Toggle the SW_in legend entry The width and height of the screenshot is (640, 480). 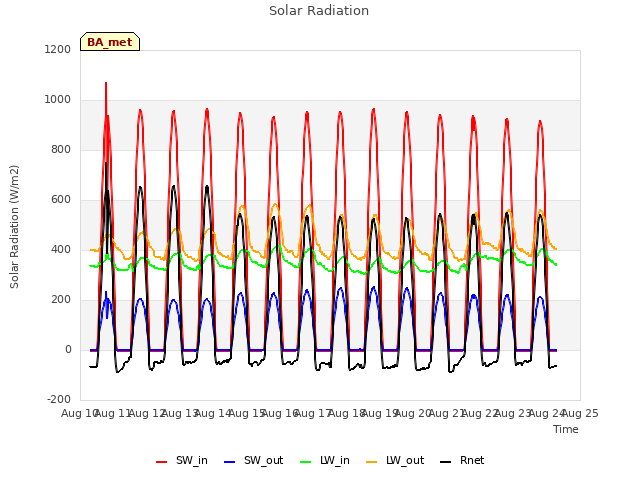(x=182, y=461)
